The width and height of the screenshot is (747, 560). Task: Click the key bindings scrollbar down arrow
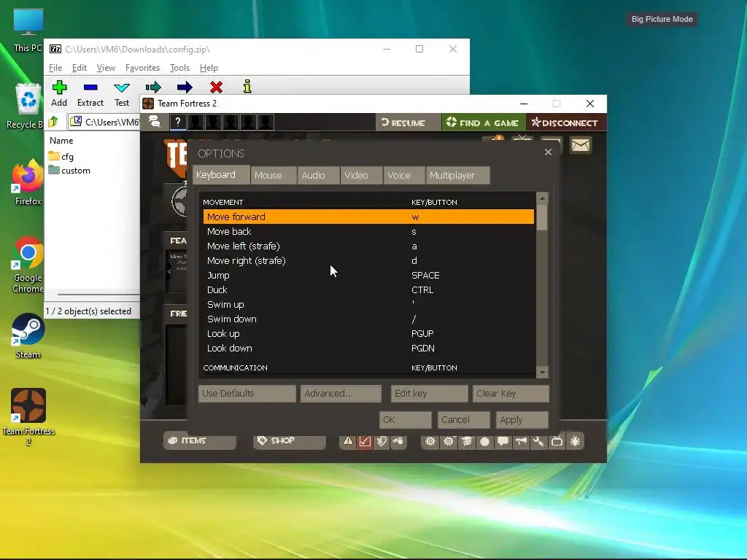click(542, 372)
